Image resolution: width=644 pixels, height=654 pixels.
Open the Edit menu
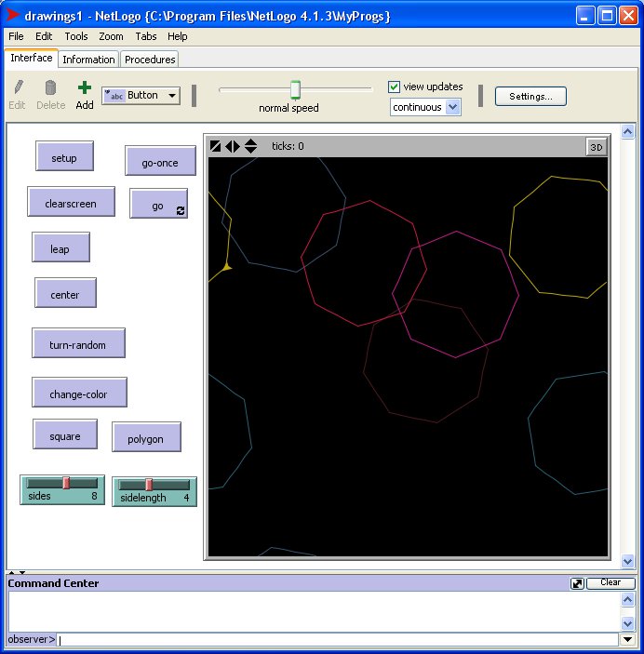[44, 36]
